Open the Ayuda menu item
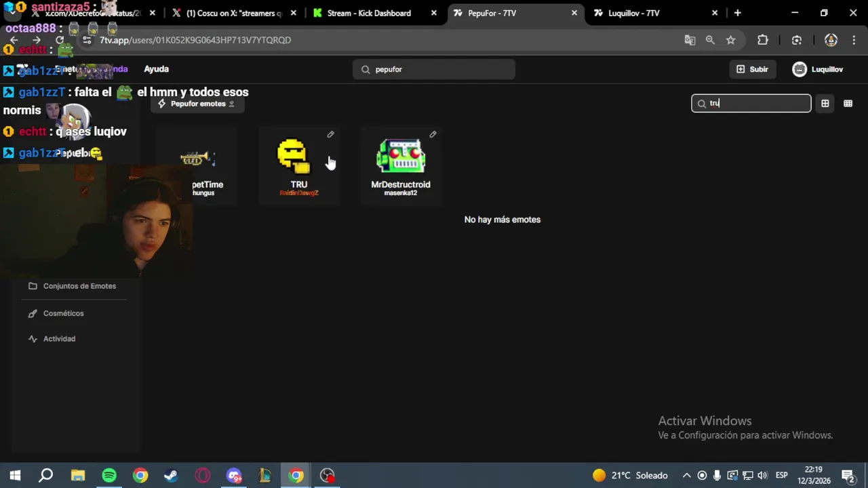This screenshot has width=868, height=488. click(x=156, y=69)
